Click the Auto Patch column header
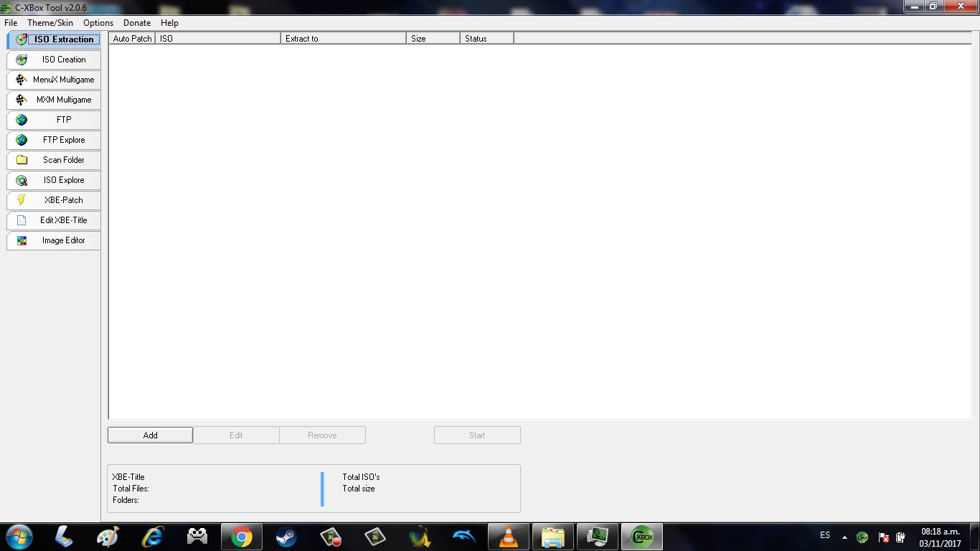Viewport: 980px width, 551px height. [132, 39]
